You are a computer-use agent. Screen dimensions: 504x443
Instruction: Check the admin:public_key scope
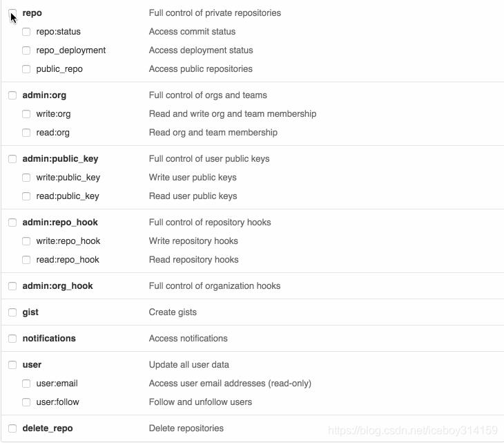click(12, 159)
